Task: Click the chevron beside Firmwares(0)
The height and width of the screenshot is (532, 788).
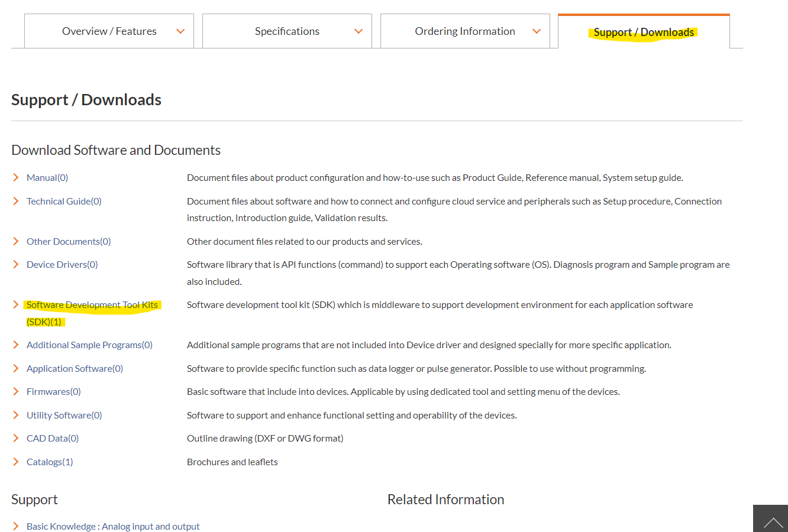Action: pos(16,391)
